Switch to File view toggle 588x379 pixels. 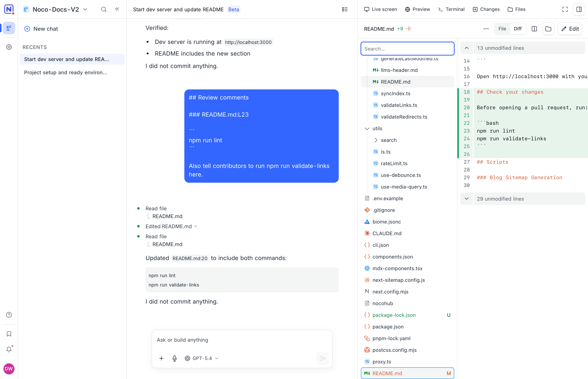point(502,29)
